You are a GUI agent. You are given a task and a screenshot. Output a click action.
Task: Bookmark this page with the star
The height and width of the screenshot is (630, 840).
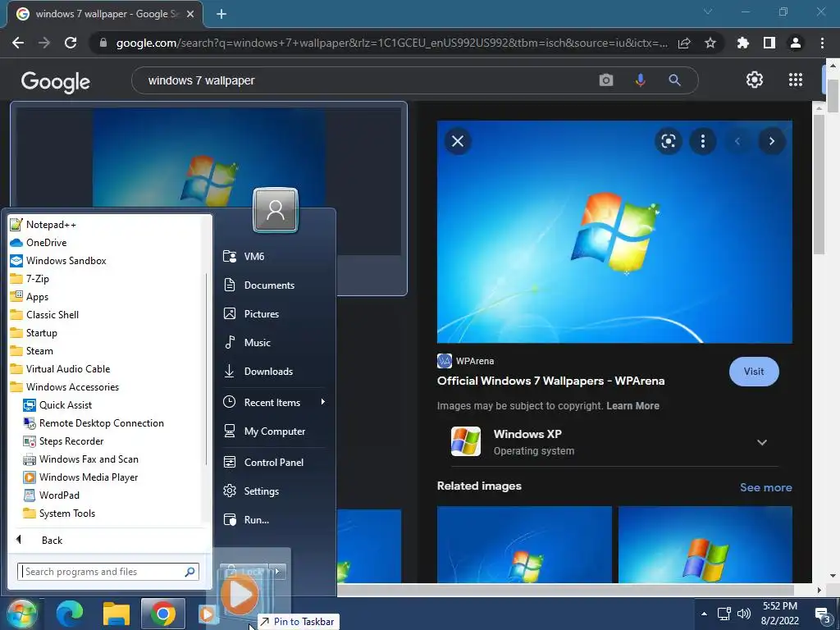pos(710,43)
